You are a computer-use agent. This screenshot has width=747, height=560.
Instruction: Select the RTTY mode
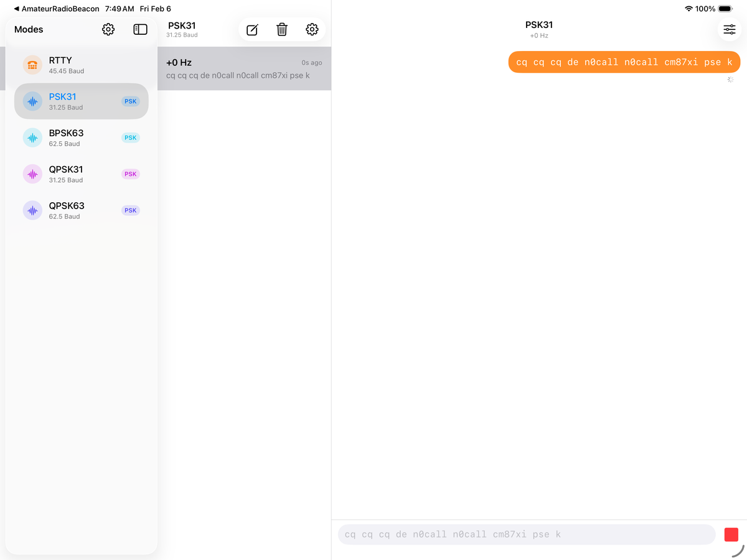click(81, 65)
